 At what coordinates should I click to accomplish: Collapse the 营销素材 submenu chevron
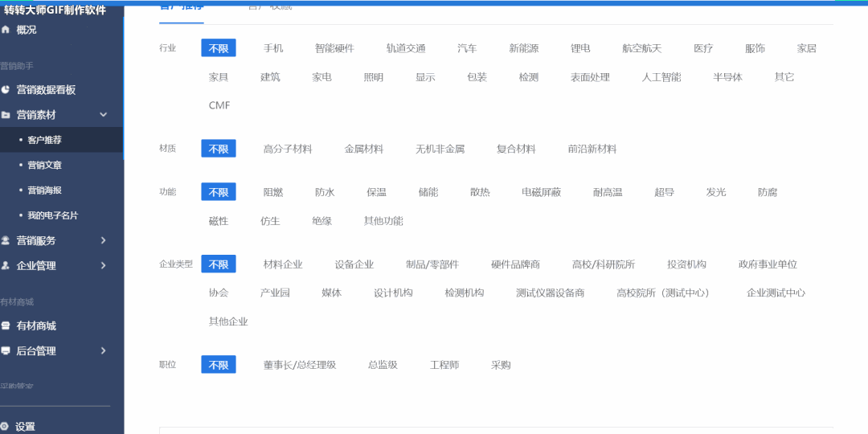click(x=103, y=115)
